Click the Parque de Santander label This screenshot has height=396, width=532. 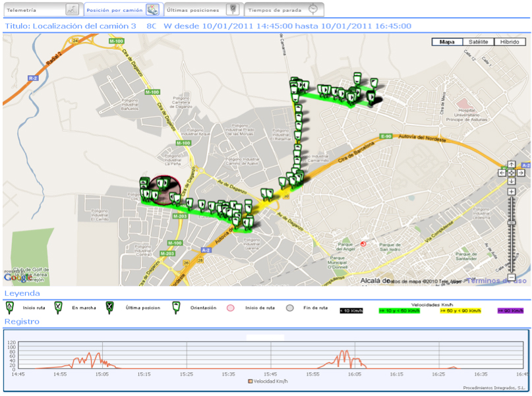(466, 256)
